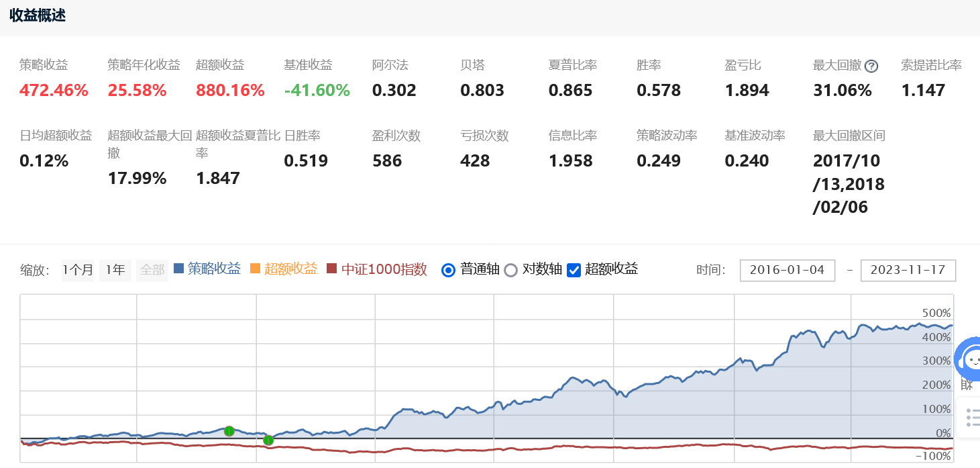Click the 25.58% annualized return value
This screenshot has width=980, height=468.
coord(137,91)
